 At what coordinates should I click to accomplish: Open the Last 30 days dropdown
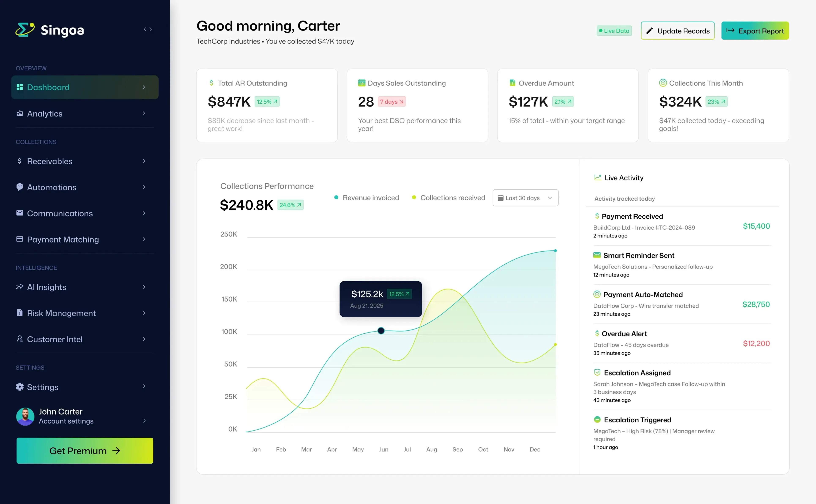tap(525, 198)
